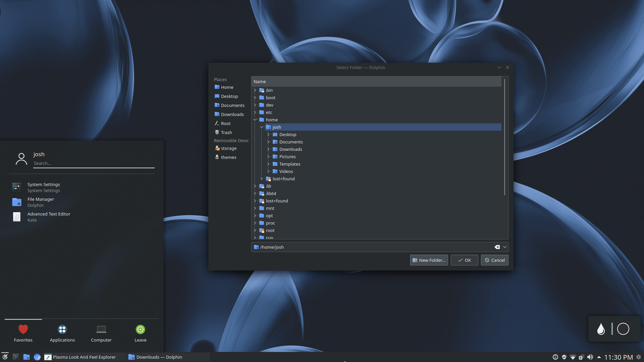
Task: Go to Desktop in Places panel
Action: [x=226, y=96]
